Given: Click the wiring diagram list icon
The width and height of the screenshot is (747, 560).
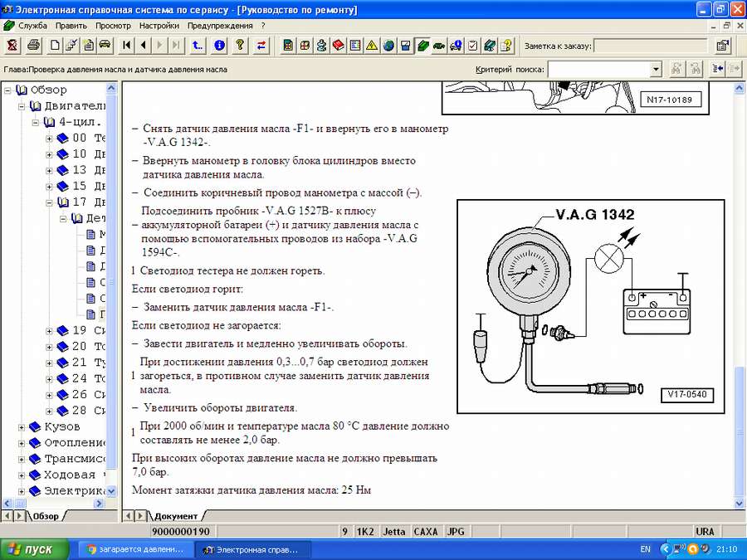Looking at the screenshot, I should [355, 46].
